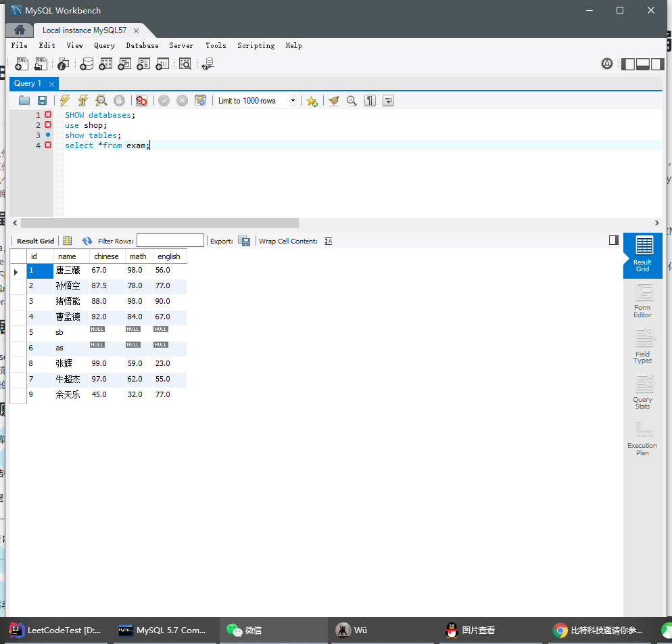The height and width of the screenshot is (644, 672).
Task: Open the Query menu
Action: click(x=105, y=45)
